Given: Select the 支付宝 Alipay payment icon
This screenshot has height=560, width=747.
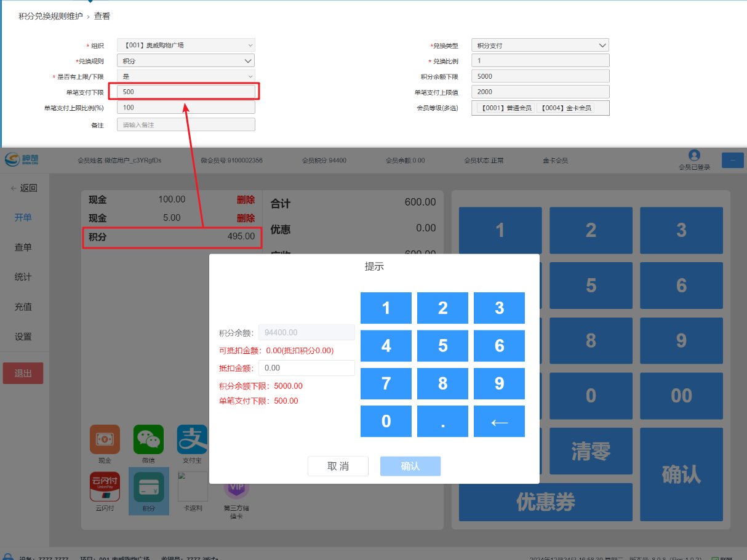Looking at the screenshot, I should coord(192,440).
